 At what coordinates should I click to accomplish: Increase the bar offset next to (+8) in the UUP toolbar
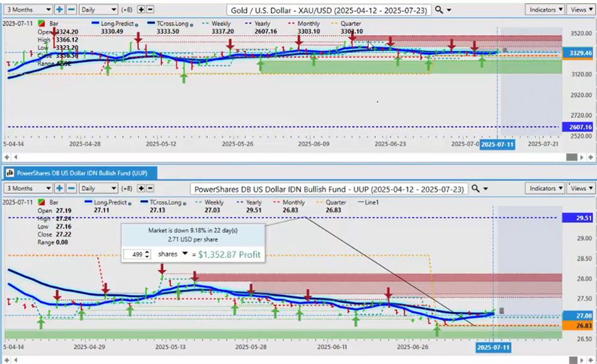coord(141,188)
